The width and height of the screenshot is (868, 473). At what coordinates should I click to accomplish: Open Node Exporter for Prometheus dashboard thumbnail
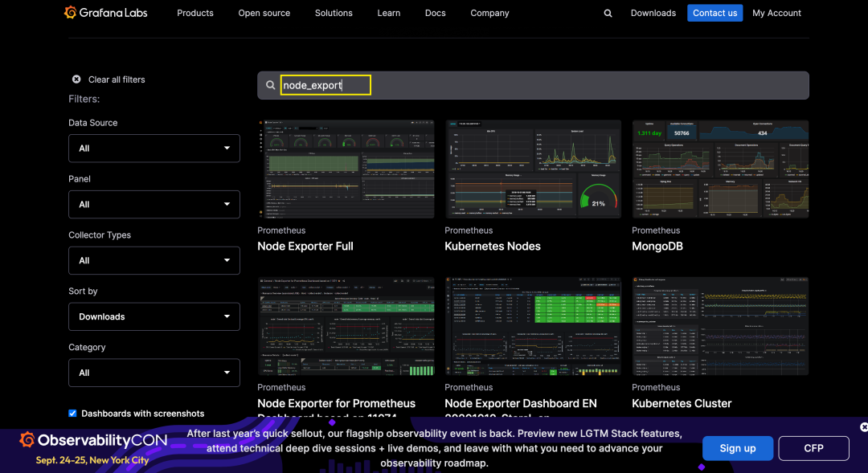[x=346, y=326]
